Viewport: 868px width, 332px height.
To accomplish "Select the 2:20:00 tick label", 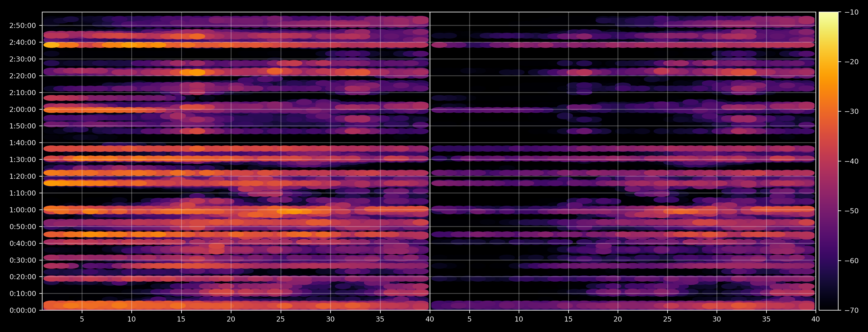I will [x=23, y=76].
